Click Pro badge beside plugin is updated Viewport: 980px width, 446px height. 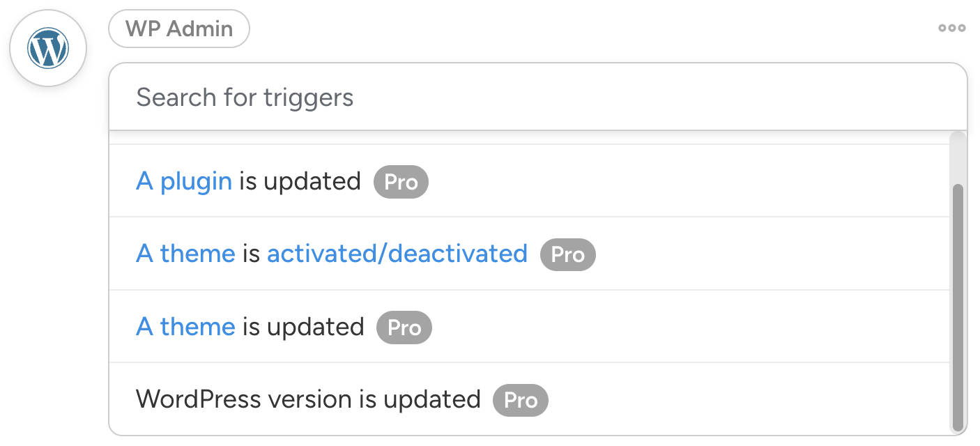point(401,182)
